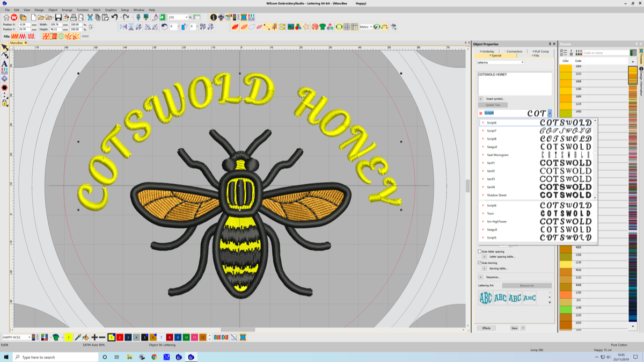
Task: Switch to the Fills tab
Action: point(536,55)
